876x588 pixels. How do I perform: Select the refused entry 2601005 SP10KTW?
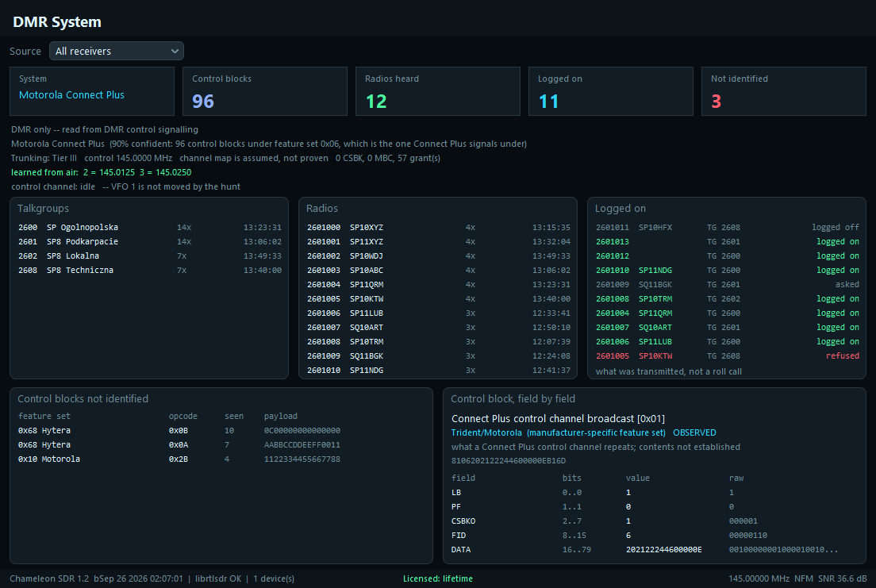point(727,356)
